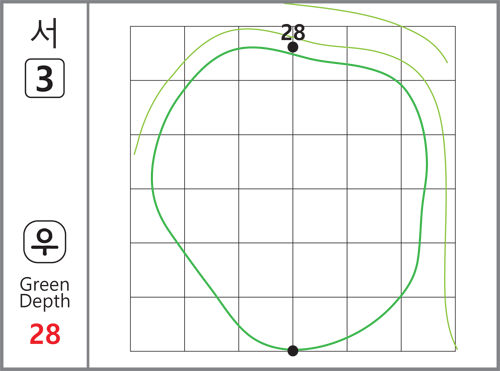Click the boxed 우 icon
The height and width of the screenshot is (371, 500).
pos(45,242)
